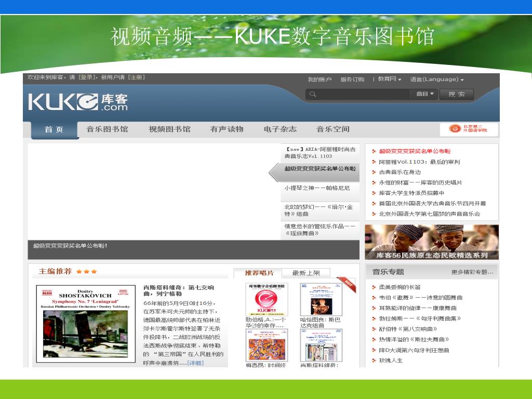Expand the 教育网 dropdown
532x399 pixels.
coord(390,79)
